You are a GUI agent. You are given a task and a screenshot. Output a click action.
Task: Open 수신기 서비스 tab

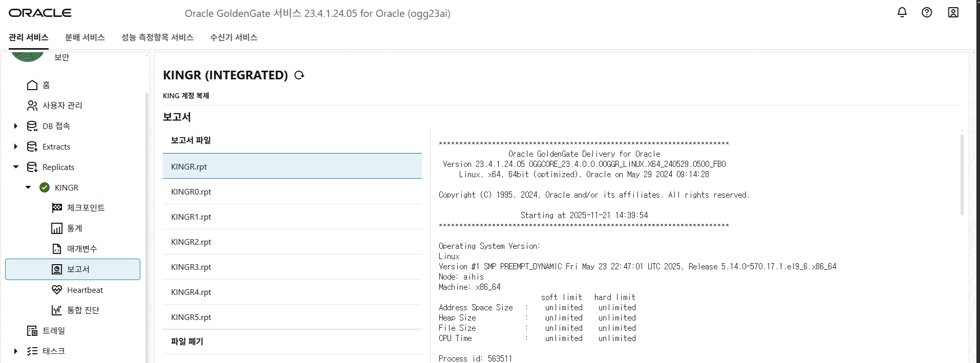tap(233, 37)
